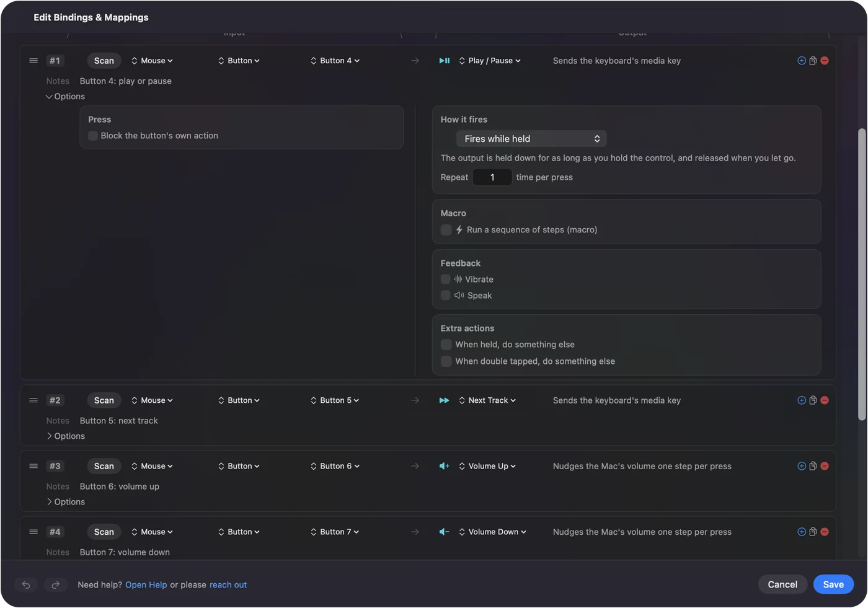Open the Volume Down output dropdown
Image resolution: width=868 pixels, height=608 pixels.
click(493, 532)
